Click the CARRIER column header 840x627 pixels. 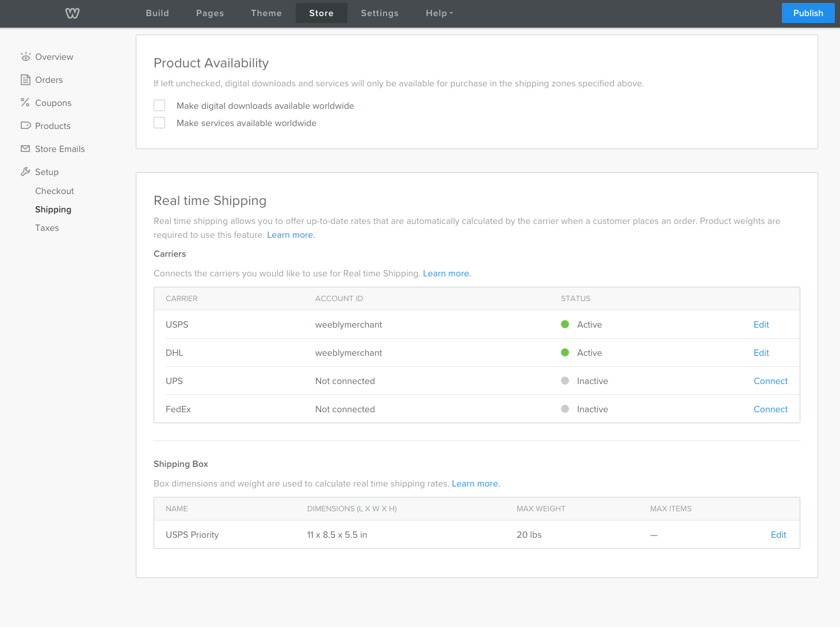tap(182, 298)
